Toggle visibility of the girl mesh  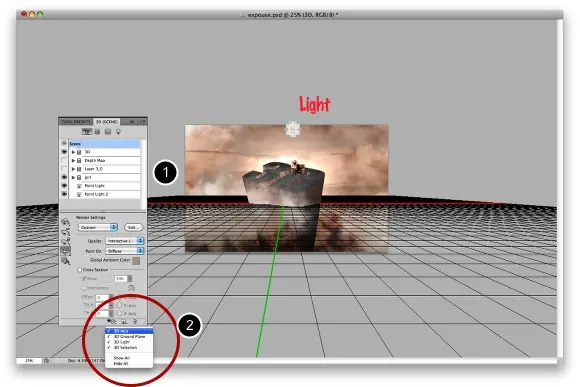64,178
